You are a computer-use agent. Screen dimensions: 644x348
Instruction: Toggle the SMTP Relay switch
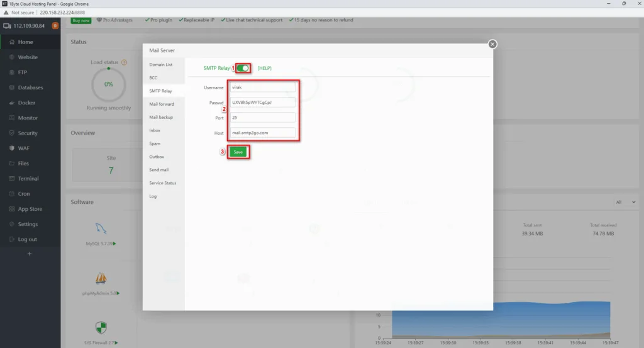243,68
